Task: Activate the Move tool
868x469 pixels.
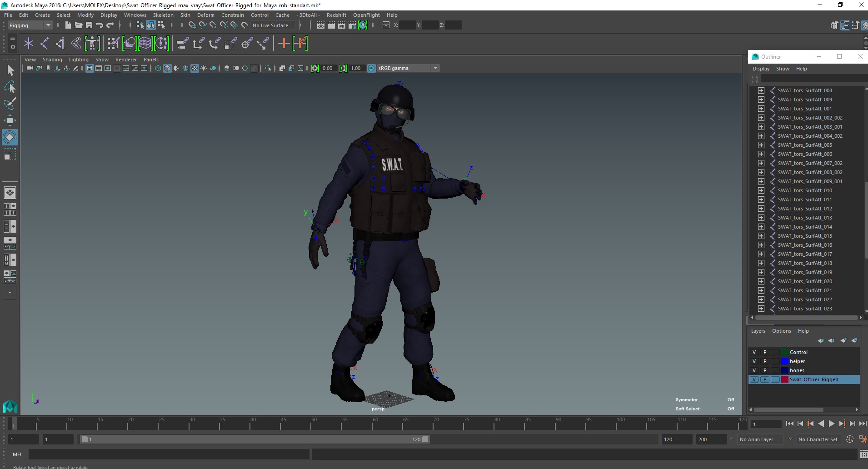Action: [10, 120]
